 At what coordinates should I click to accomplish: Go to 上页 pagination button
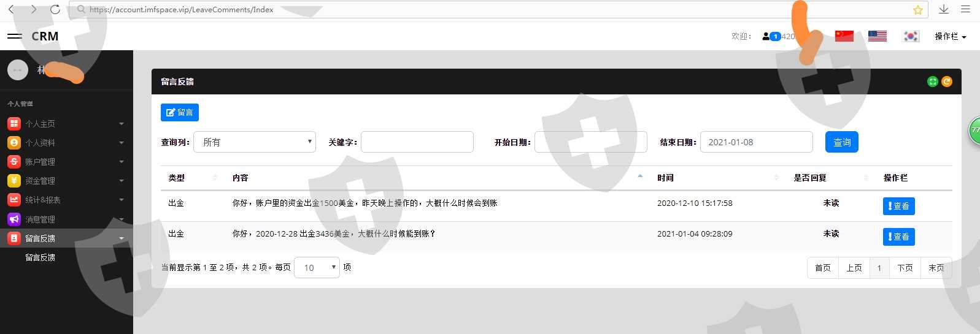click(854, 268)
